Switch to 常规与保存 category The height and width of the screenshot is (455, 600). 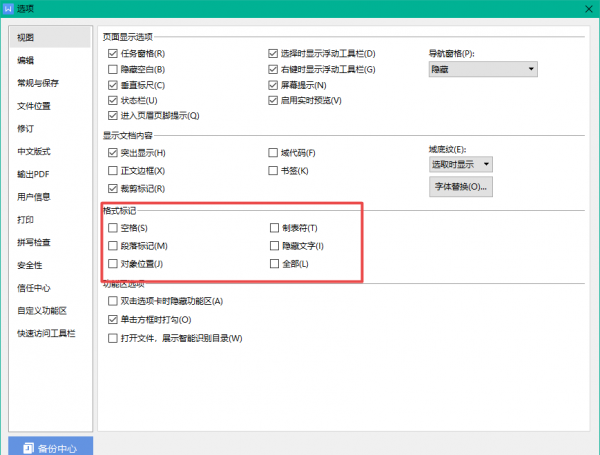coord(38,83)
